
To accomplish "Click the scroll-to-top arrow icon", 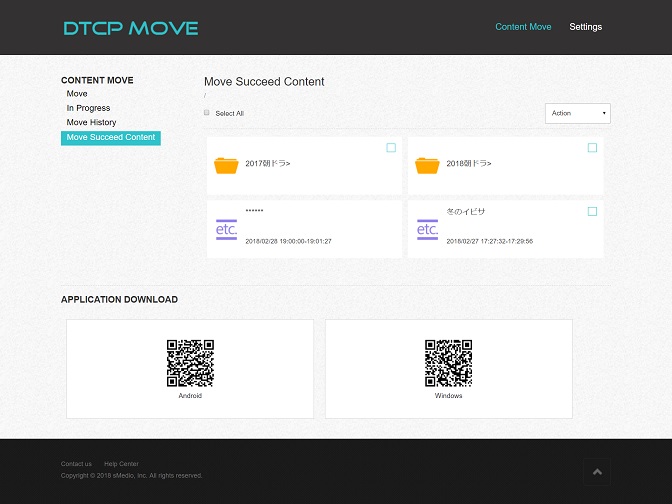I will pyautogui.click(x=597, y=472).
